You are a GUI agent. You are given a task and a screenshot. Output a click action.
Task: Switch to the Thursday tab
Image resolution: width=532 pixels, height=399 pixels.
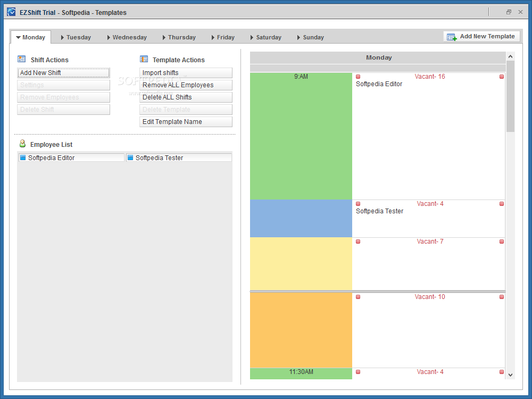179,37
